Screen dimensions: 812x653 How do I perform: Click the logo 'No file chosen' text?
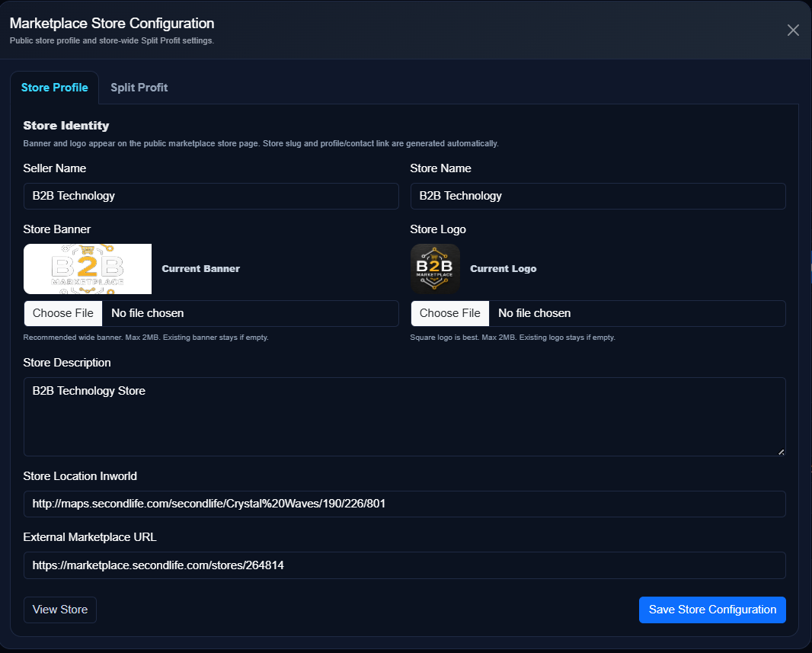point(535,313)
